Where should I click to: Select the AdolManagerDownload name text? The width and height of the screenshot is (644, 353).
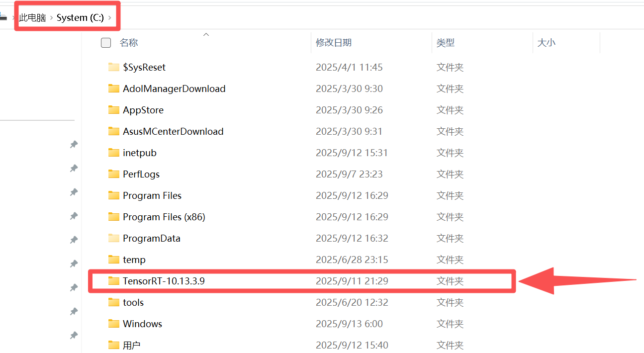point(174,88)
